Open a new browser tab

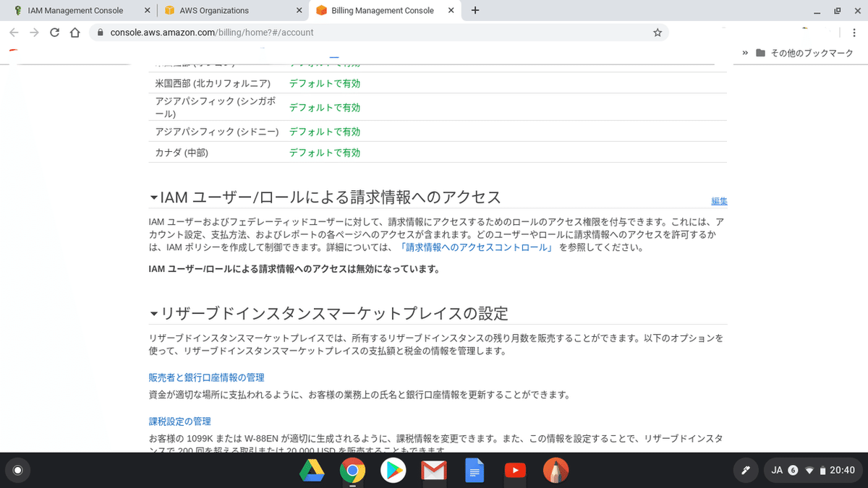click(x=475, y=11)
